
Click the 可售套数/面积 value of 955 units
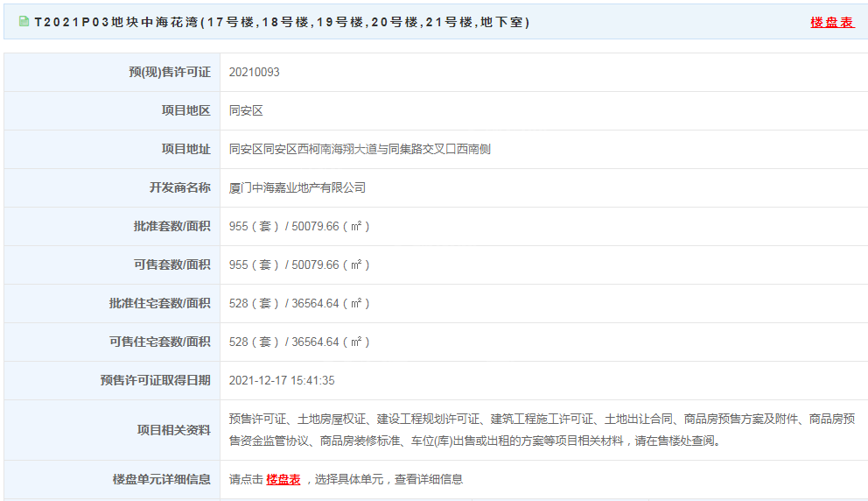299,265
